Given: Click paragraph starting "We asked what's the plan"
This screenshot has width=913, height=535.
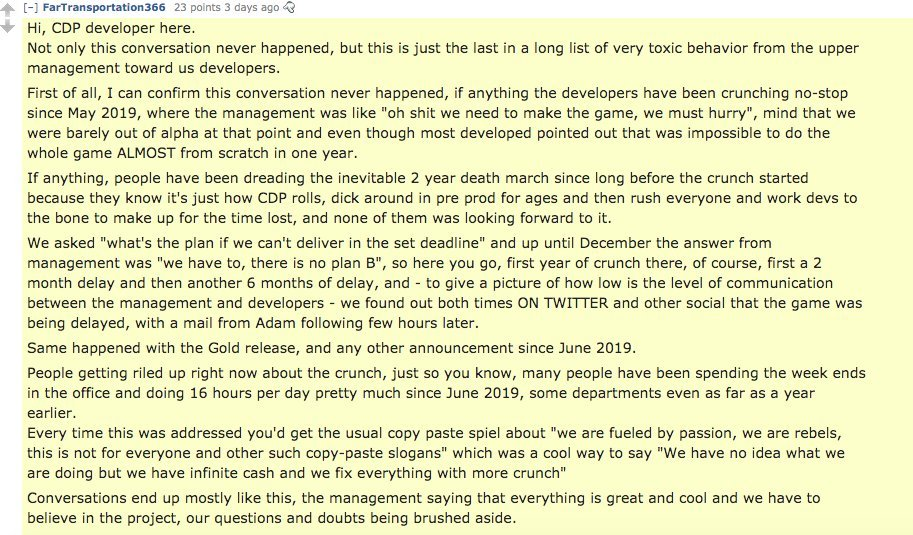Looking at the screenshot, I should pyautogui.click(x=444, y=283).
